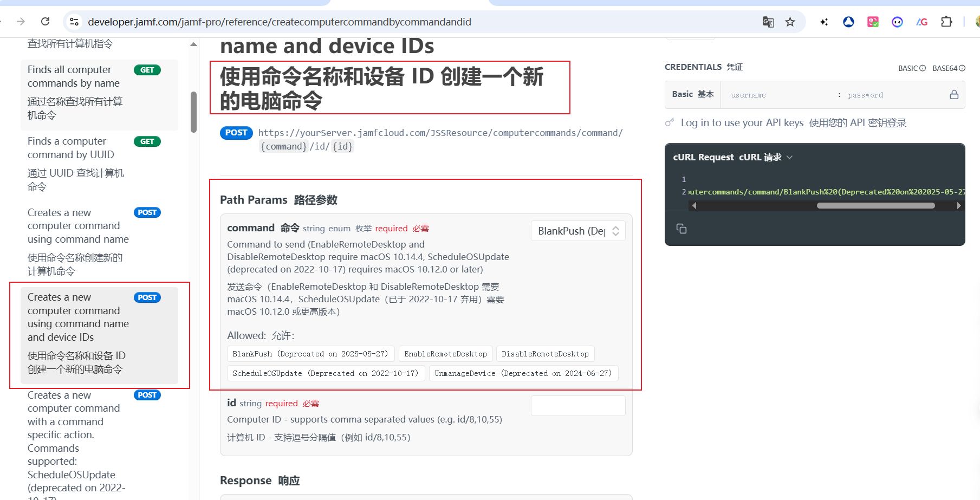Click the browser reload button
The height and width of the screenshot is (500, 980).
click(46, 22)
